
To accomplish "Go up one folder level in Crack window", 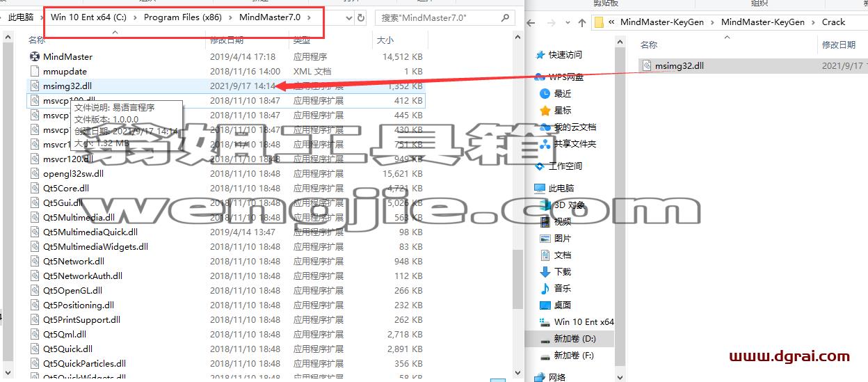I will 581,22.
